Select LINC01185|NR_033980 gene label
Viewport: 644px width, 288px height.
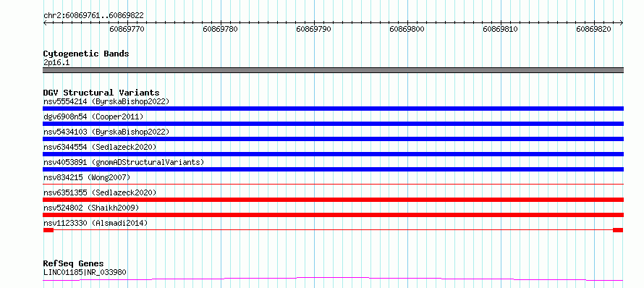coord(85,272)
